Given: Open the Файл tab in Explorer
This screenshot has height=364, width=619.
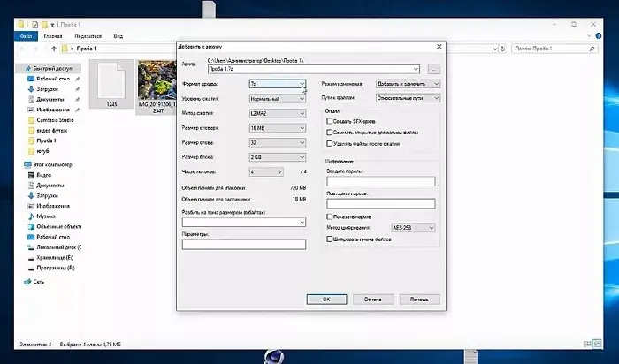Looking at the screenshot, I should point(27,36).
